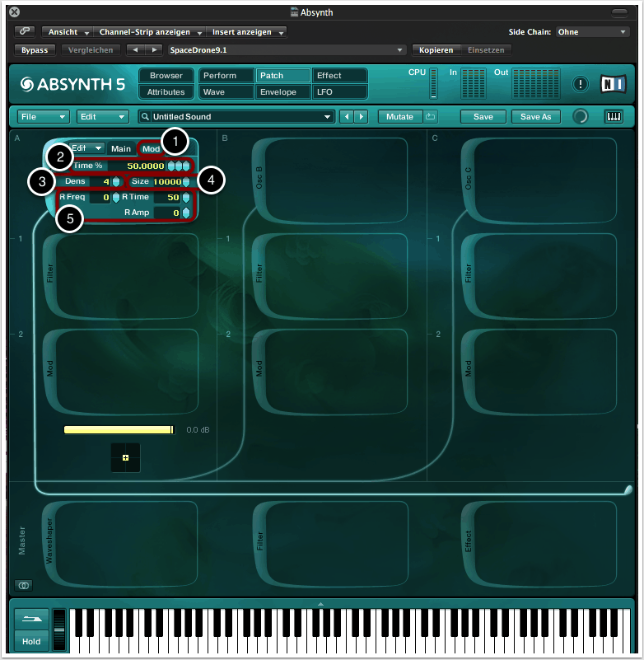The height and width of the screenshot is (660, 644).
Task: Click the search magnifier in sound name field
Action: (x=145, y=117)
